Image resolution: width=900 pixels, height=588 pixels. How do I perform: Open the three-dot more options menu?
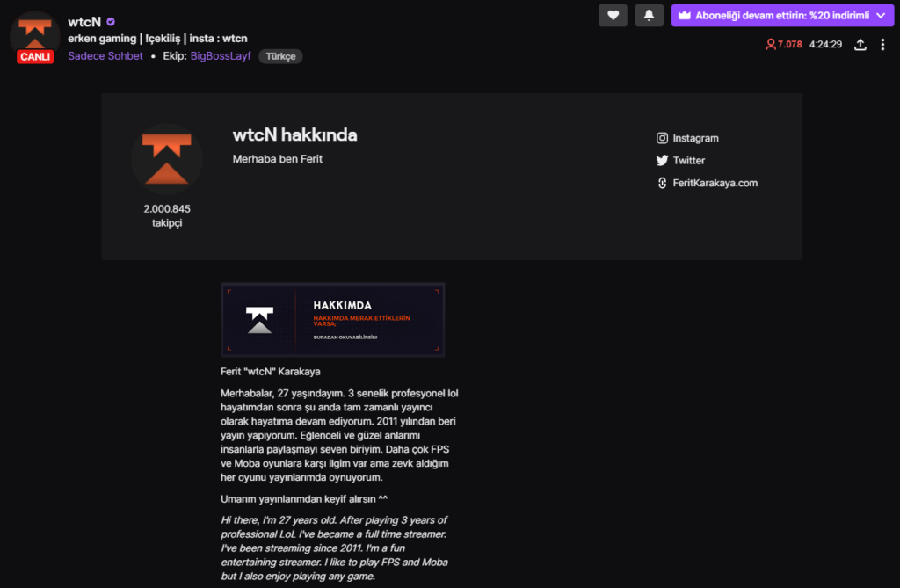pos(882,44)
